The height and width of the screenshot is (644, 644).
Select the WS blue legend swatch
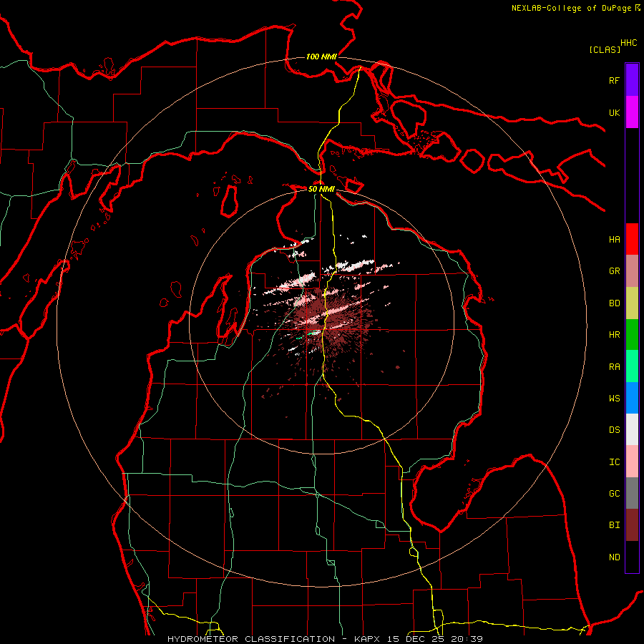[632, 398]
